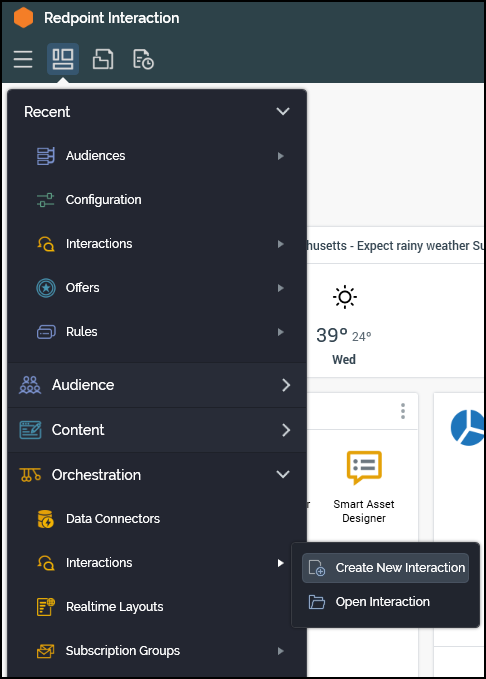Viewport: 486px width, 679px height.
Task: Select Create New Interaction
Action: 385,568
